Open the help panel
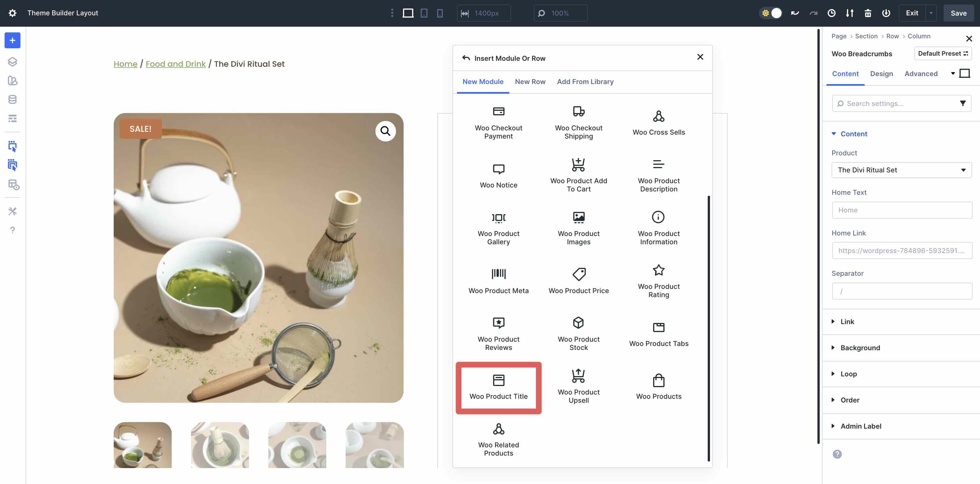Viewport: 980px width, 484px height. pos(13,230)
